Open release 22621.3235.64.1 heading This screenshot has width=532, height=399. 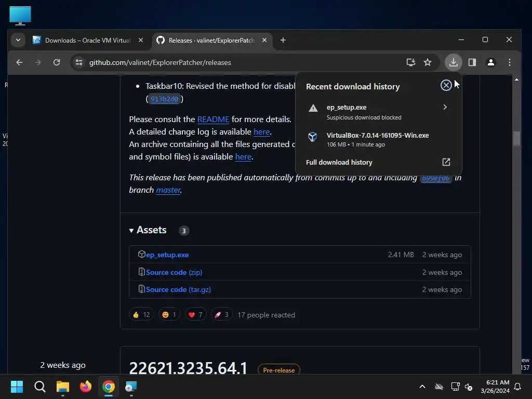pyautogui.click(x=188, y=368)
